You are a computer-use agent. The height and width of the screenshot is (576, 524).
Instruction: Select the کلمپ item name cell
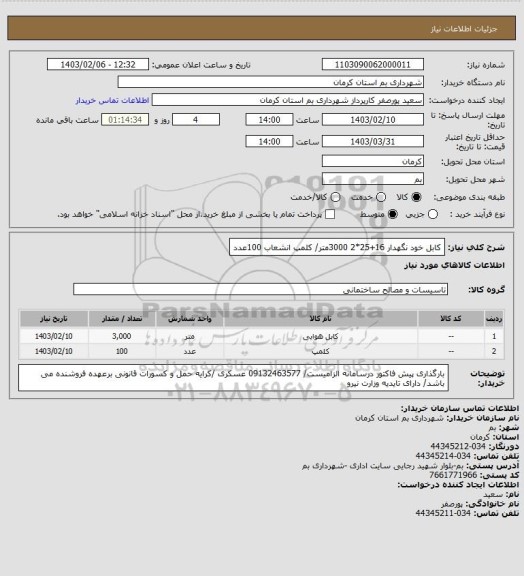pos(320,351)
